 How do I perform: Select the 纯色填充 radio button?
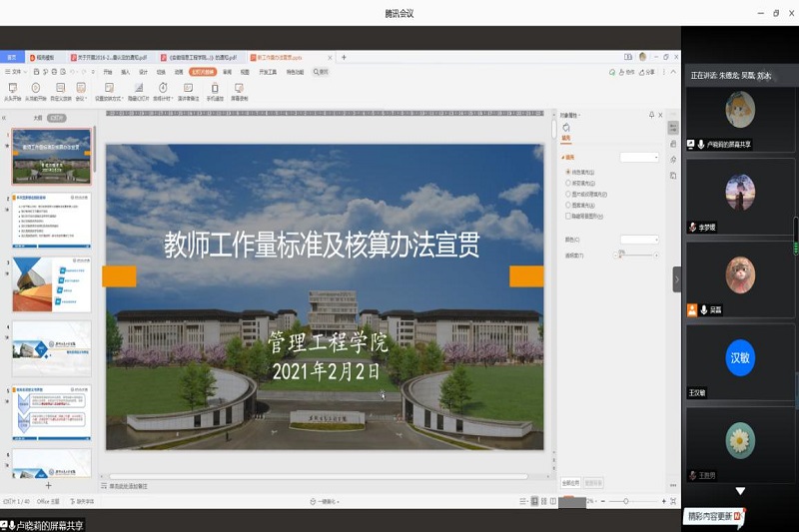(568, 173)
